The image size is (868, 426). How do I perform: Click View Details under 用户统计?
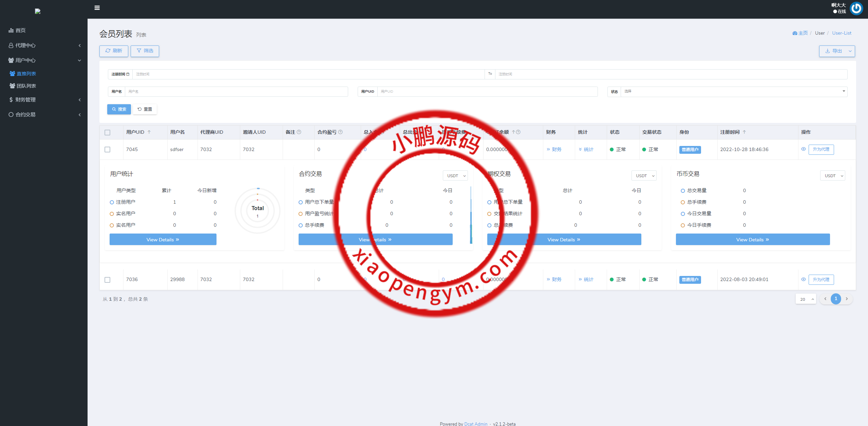coord(163,239)
